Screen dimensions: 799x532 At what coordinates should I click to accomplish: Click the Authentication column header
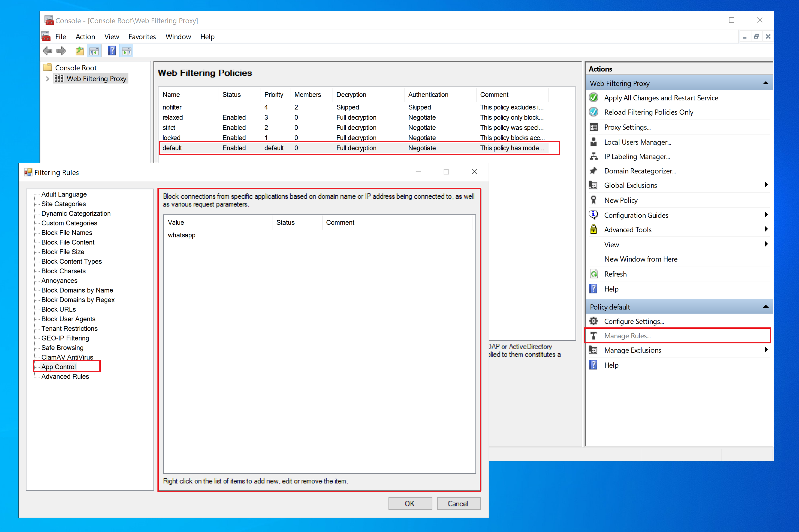(x=440, y=95)
